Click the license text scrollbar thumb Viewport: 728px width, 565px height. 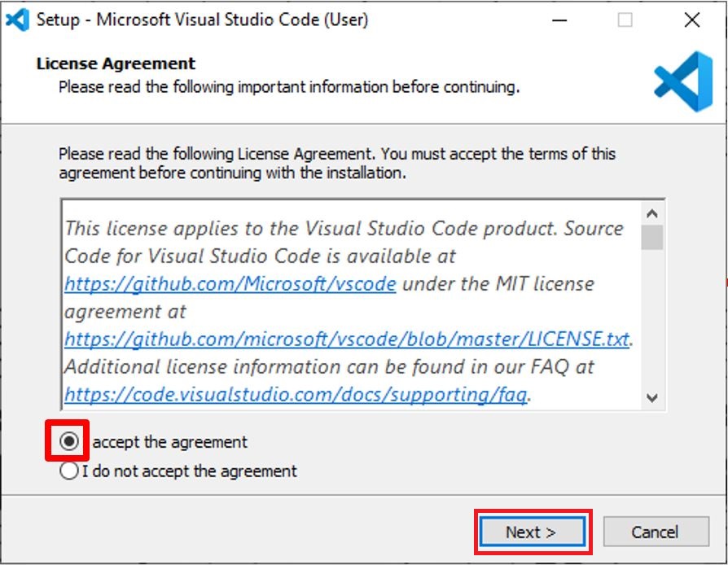[651, 237]
